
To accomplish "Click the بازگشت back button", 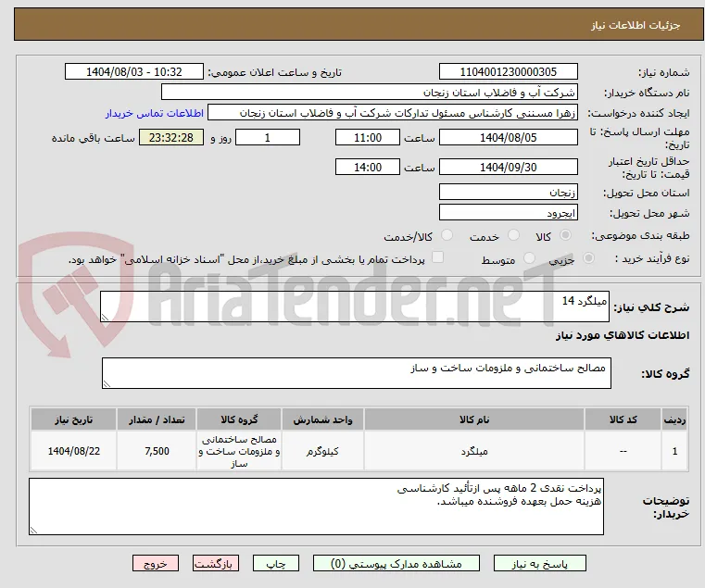I will 216,564.
